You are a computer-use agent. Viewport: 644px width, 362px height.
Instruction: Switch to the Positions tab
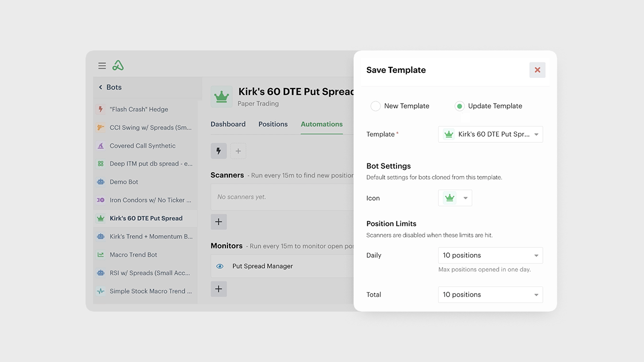(273, 124)
